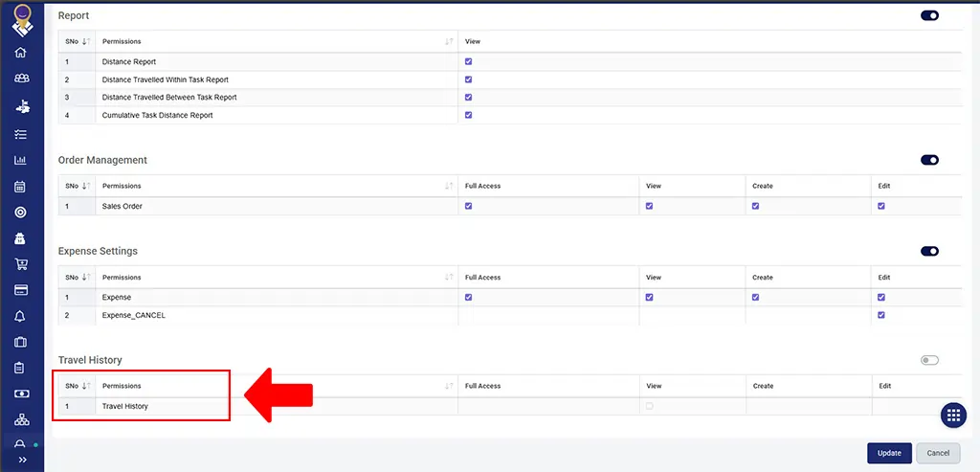
Task: Sort Report table by Permissions column
Action: (449, 41)
